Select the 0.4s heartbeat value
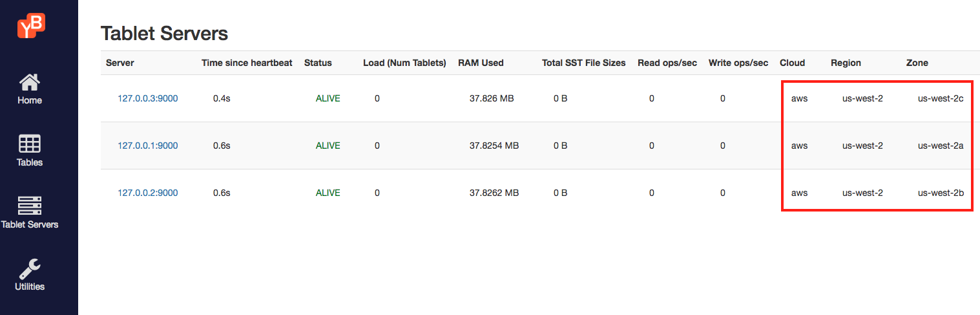 [x=222, y=98]
